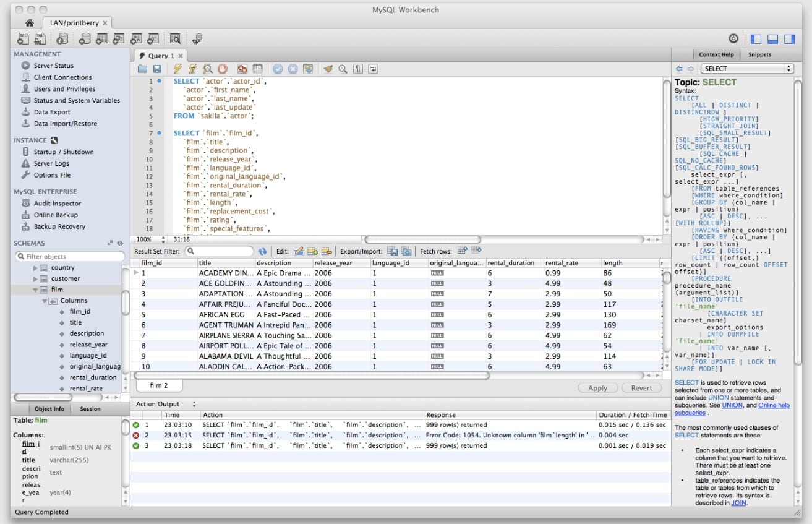Open the SELECT help topic dropdown
812x524 pixels.
point(747,69)
